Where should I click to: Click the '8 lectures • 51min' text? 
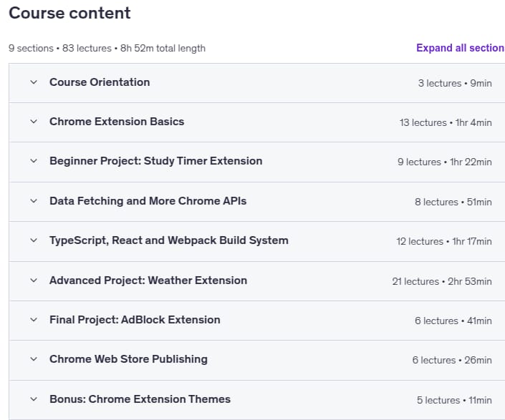pos(453,202)
